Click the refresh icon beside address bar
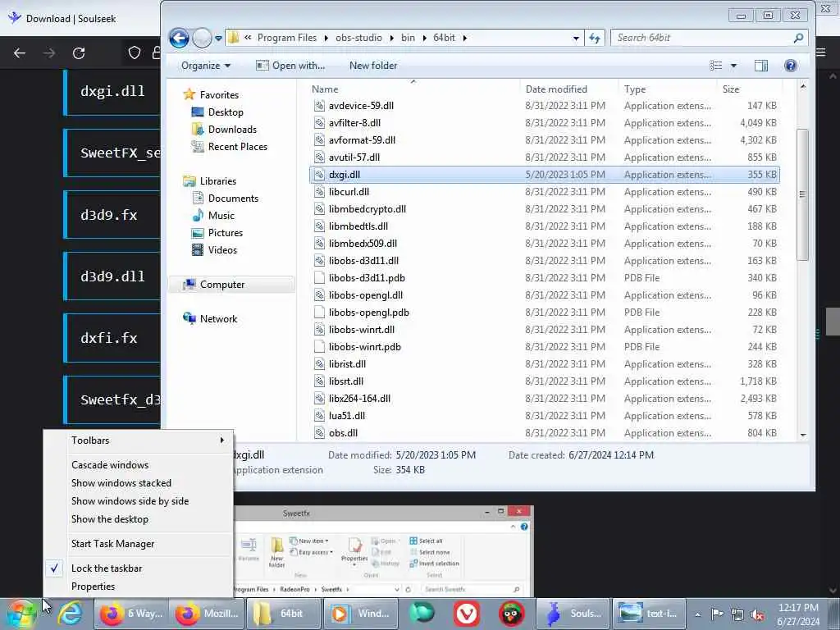This screenshot has height=630, width=840. pyautogui.click(x=595, y=38)
